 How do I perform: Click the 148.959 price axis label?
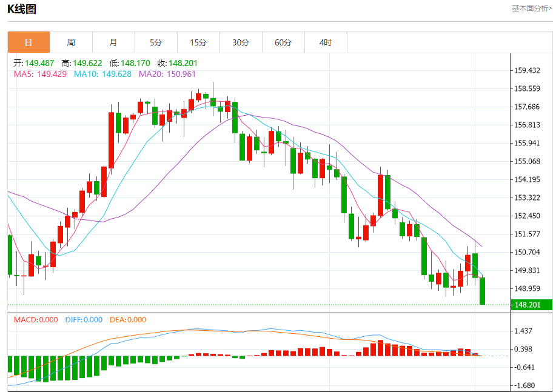coord(527,288)
